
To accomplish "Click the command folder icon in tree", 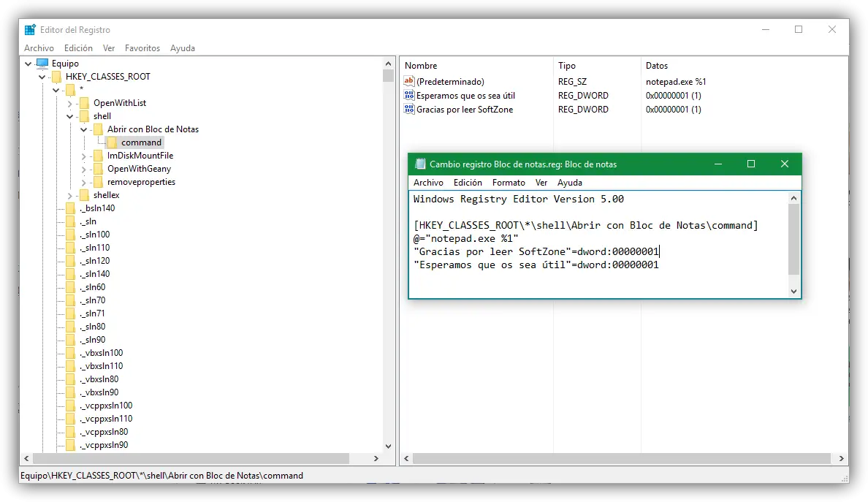I will click(x=112, y=142).
